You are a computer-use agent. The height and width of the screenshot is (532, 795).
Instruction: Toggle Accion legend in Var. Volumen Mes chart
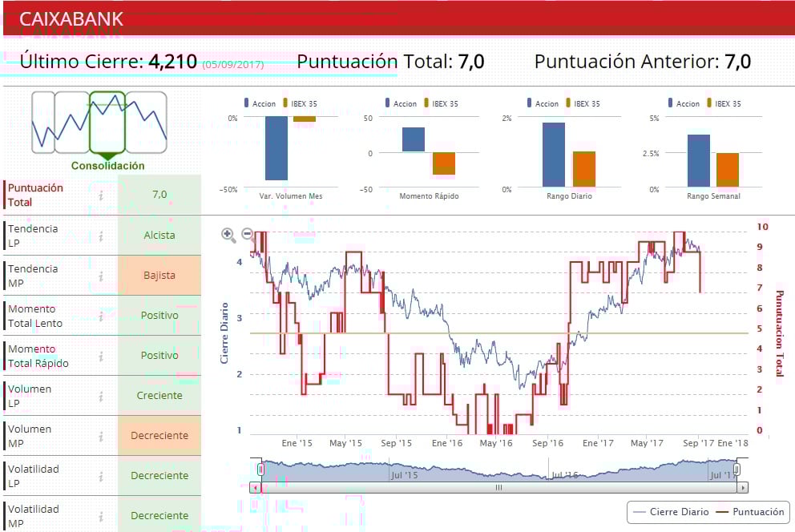[260, 103]
